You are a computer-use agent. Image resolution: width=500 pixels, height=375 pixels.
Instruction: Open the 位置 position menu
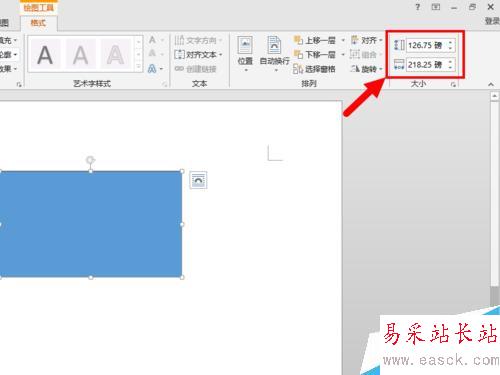pos(245,54)
